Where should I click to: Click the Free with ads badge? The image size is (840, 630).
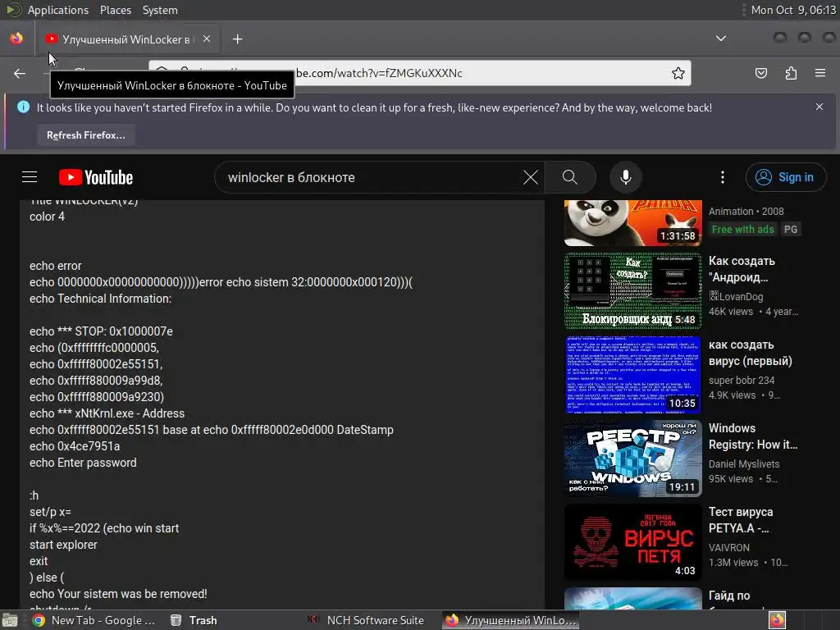click(742, 230)
